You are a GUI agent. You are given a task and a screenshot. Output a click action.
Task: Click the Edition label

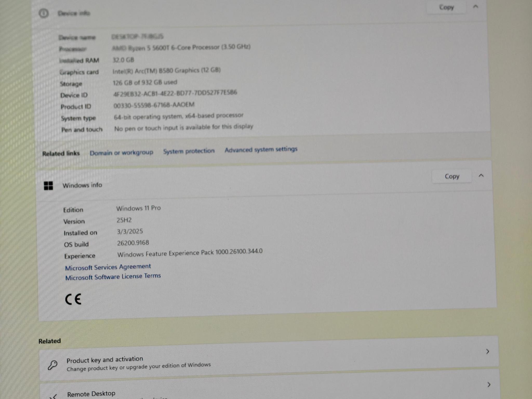point(73,210)
